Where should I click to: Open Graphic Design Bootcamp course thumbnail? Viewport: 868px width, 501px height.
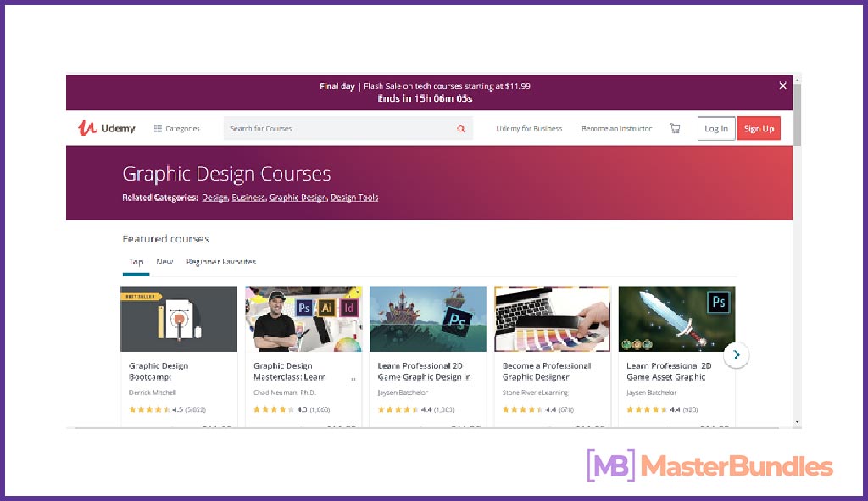179,319
